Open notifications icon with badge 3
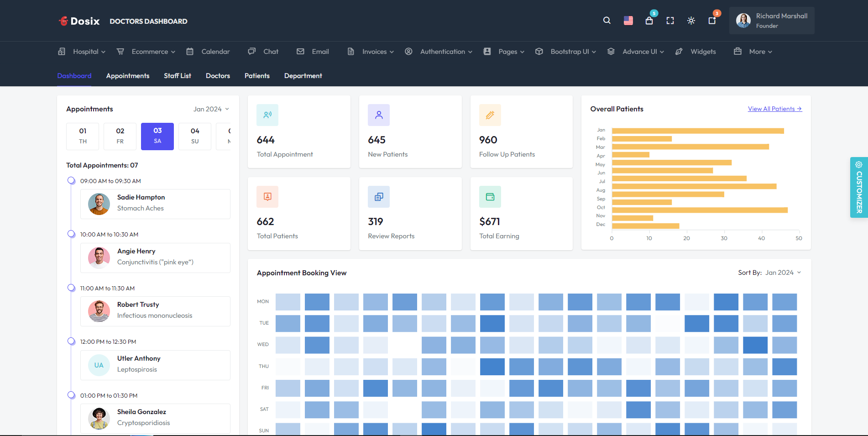This screenshot has width=868, height=436. [712, 21]
